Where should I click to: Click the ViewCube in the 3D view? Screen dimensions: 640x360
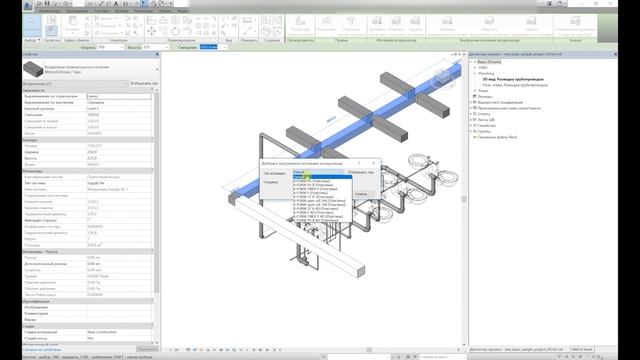pos(442,78)
